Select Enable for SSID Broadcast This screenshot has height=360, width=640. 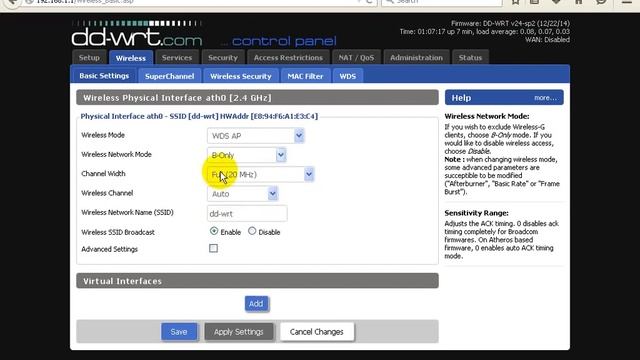click(x=214, y=231)
